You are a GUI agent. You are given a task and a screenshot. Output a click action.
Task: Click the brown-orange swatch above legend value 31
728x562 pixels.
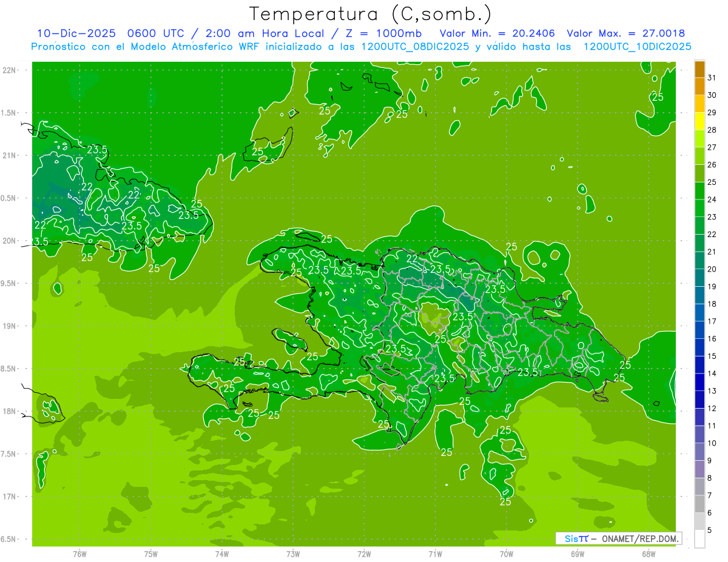click(699, 69)
